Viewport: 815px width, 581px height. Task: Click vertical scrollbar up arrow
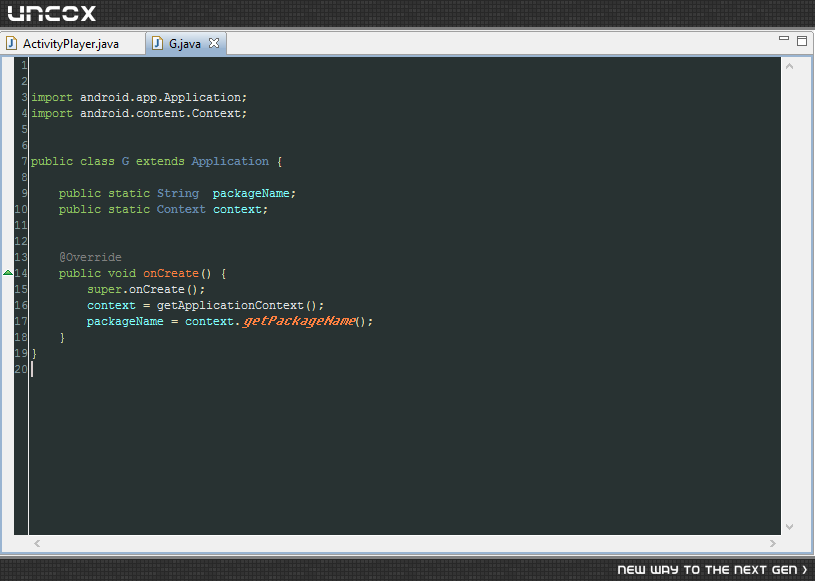[x=790, y=67]
